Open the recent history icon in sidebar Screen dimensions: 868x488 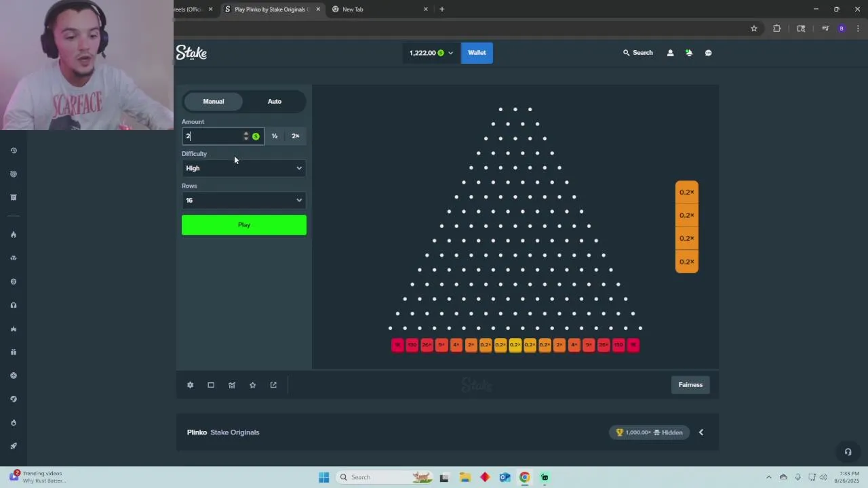[14, 150]
